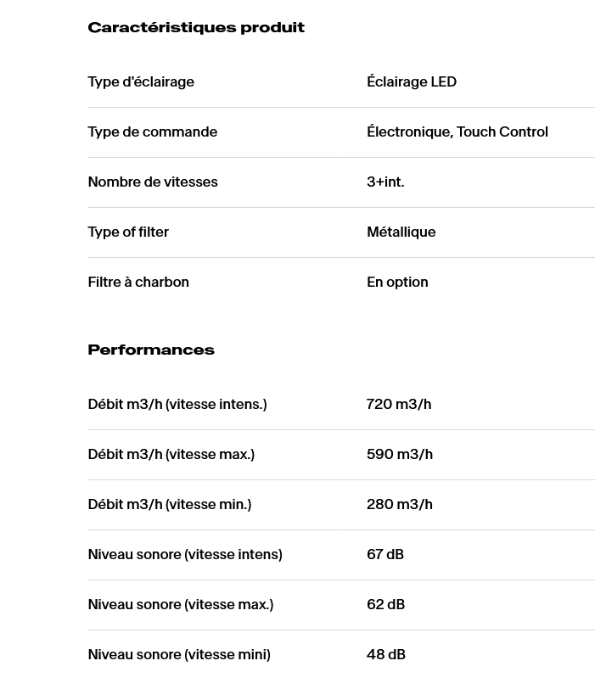Select Débit m3/h (vitesse min.) label
The height and width of the screenshot is (700, 595).
[x=170, y=505]
